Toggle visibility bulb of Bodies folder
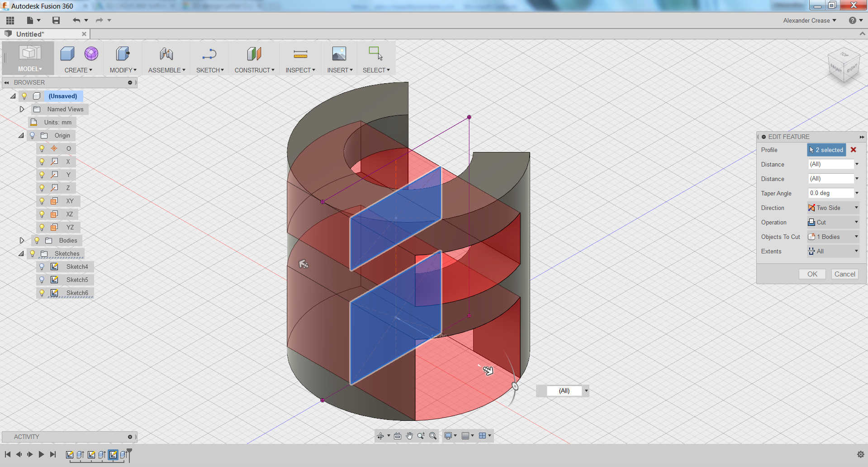The width and height of the screenshot is (868, 467). [x=37, y=240]
